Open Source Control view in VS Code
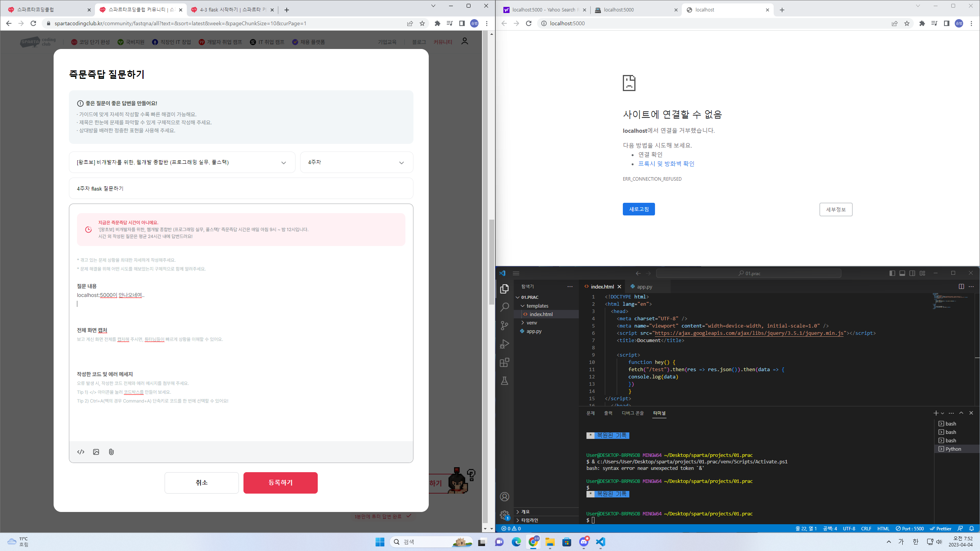Image resolution: width=980 pixels, height=551 pixels. pyautogui.click(x=505, y=326)
